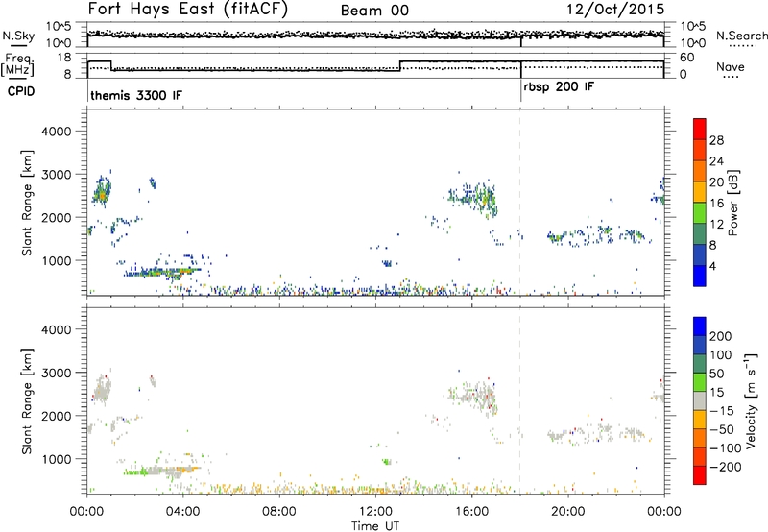
Task: Select the 'Power [dB]' colorbar title
Action: pyautogui.click(x=732, y=203)
